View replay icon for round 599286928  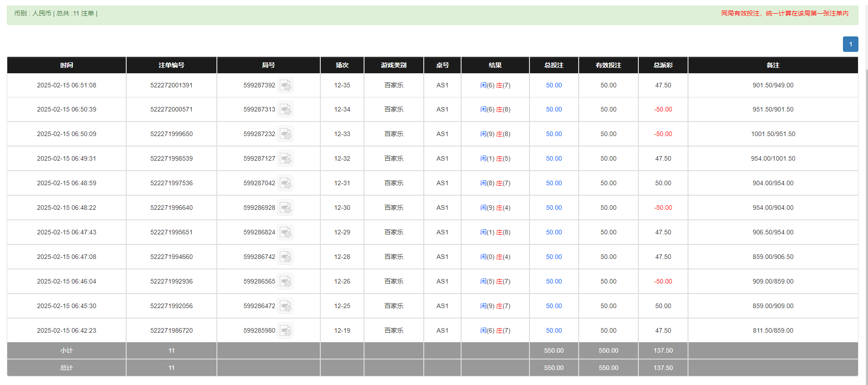(285, 208)
